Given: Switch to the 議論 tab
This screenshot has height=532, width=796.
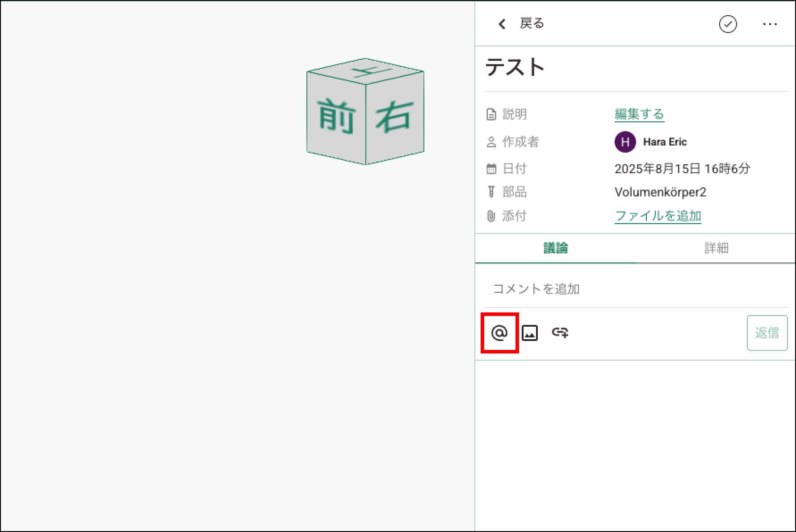Looking at the screenshot, I should click(556, 248).
